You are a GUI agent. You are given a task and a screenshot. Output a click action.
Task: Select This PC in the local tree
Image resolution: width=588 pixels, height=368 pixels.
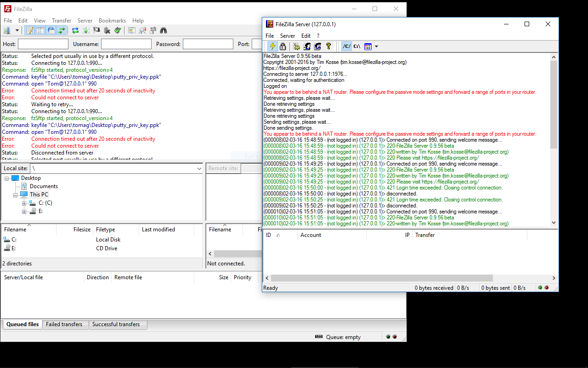coord(39,195)
